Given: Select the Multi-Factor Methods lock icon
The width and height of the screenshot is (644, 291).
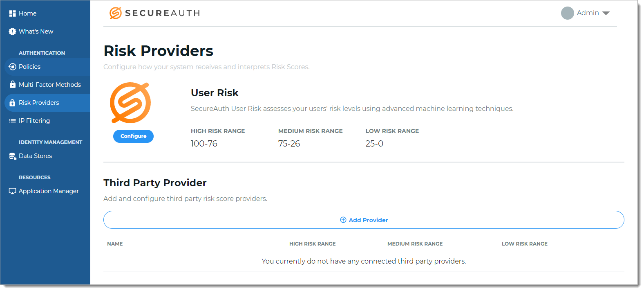Looking at the screenshot, I should pyautogui.click(x=11, y=84).
